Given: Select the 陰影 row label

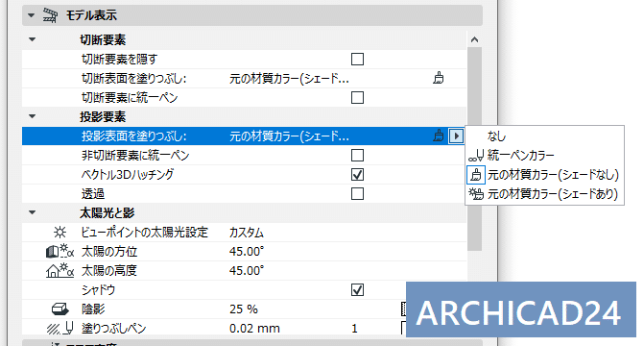Looking at the screenshot, I should click(x=93, y=309).
